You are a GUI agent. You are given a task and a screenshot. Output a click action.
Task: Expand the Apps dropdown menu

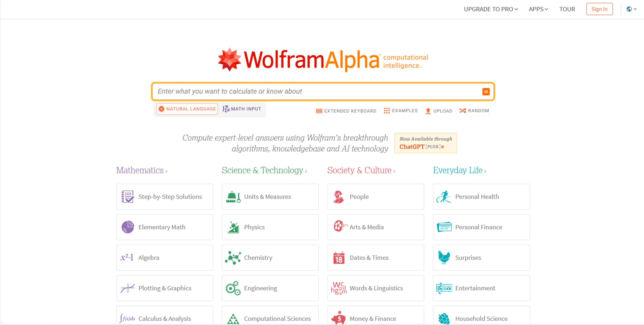(538, 9)
